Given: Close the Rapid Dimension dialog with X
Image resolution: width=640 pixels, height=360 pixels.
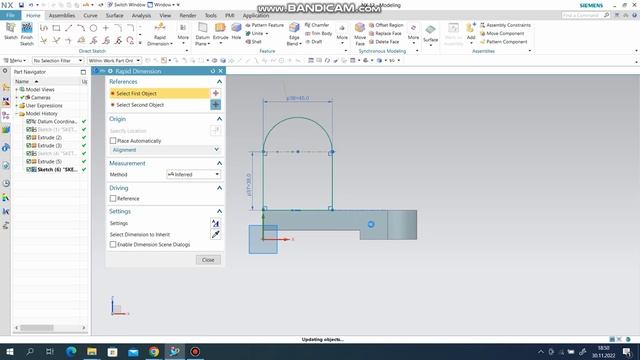Looking at the screenshot, I should click(221, 71).
